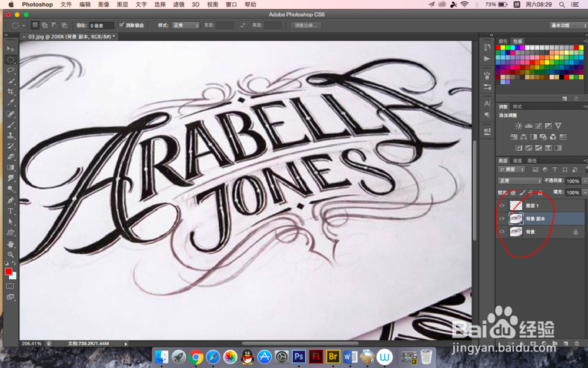Viewport: 588px width, 368px height.
Task: Select the Crop tool
Action: click(x=11, y=92)
